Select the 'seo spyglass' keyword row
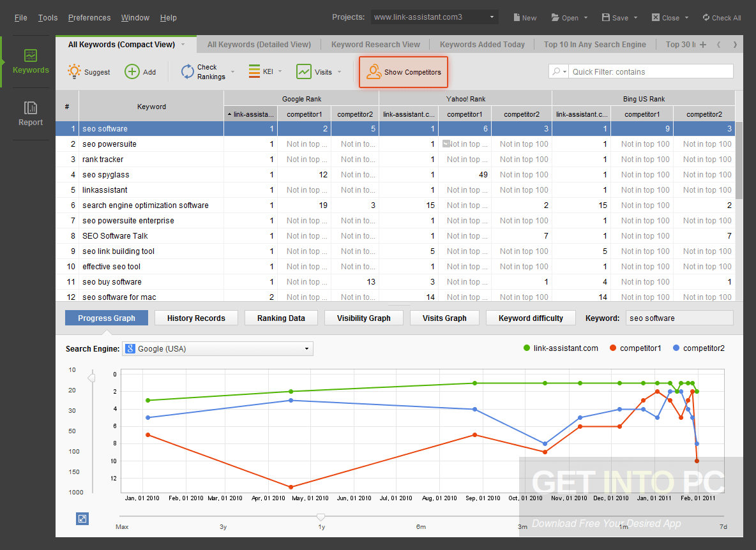The height and width of the screenshot is (550, 756). [x=395, y=174]
